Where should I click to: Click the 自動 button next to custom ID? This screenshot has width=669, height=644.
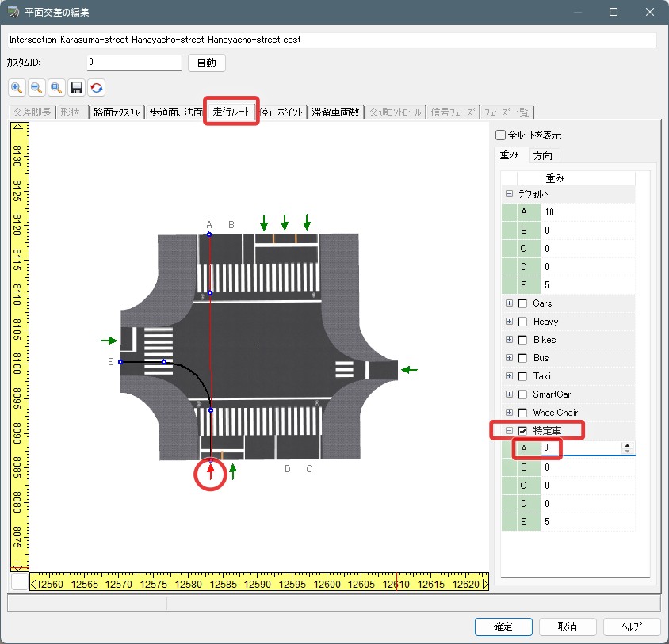207,63
